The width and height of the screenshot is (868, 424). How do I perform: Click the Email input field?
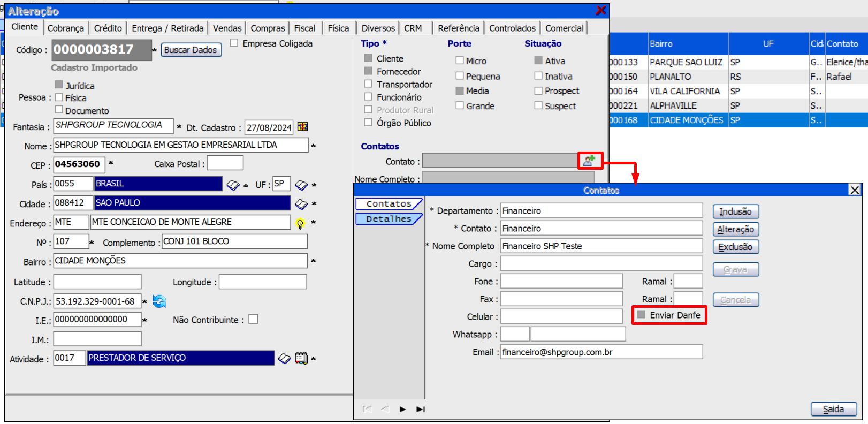(601, 352)
